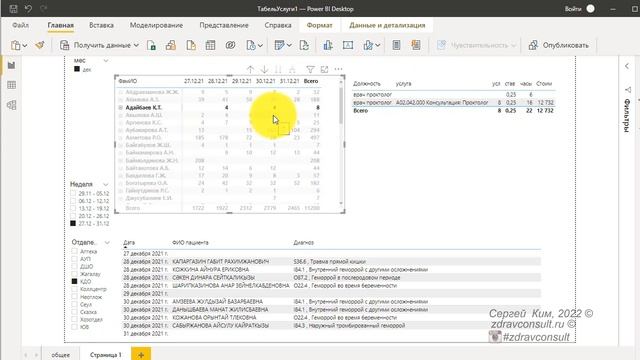
Task: Open the Transform data dropdown
Action: tap(289, 45)
